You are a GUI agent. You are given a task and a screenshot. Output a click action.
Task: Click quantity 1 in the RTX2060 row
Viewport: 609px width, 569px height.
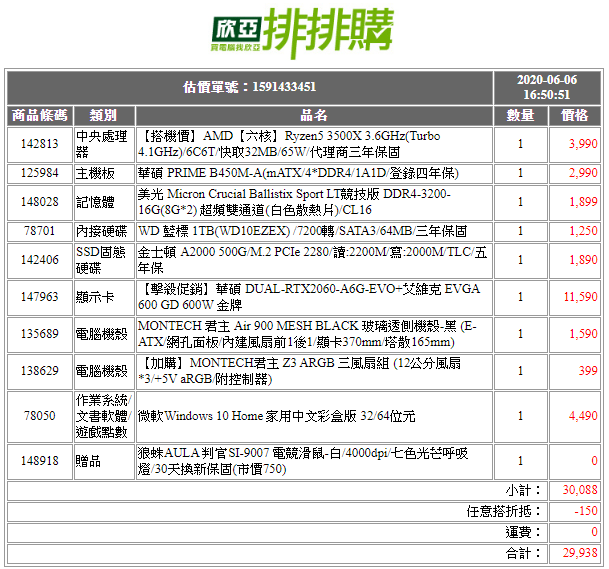point(520,298)
